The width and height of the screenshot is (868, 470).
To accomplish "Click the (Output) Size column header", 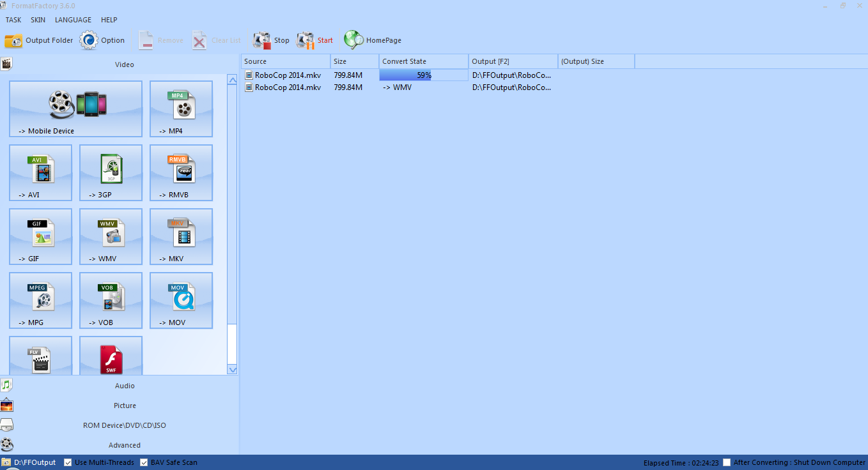I will click(596, 61).
